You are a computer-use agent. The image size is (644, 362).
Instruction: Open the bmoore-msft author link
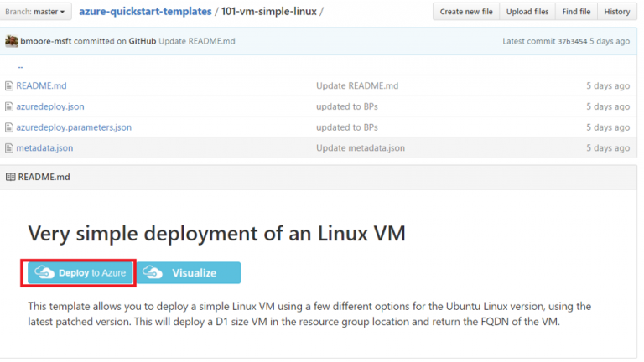point(45,41)
